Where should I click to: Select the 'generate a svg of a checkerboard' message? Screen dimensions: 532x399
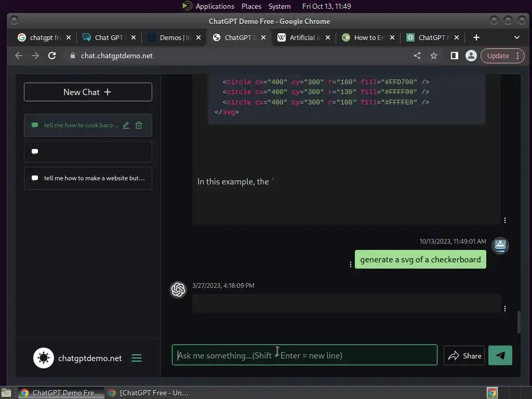click(x=420, y=260)
